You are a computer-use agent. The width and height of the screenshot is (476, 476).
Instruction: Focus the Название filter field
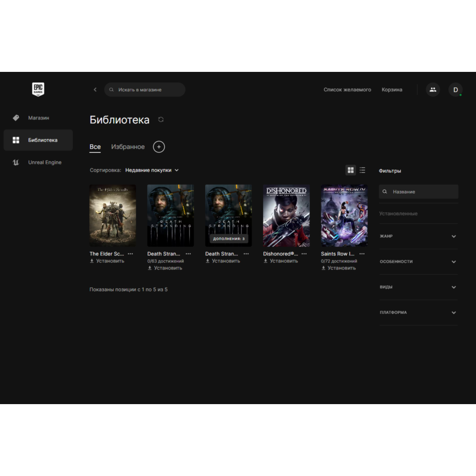click(418, 191)
